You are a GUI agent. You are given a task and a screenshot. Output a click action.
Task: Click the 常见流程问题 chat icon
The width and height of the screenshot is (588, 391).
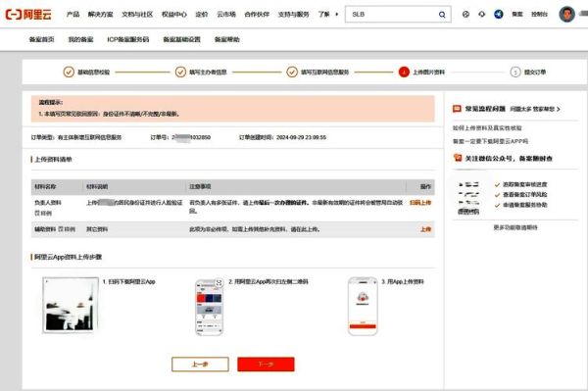tap(457, 109)
